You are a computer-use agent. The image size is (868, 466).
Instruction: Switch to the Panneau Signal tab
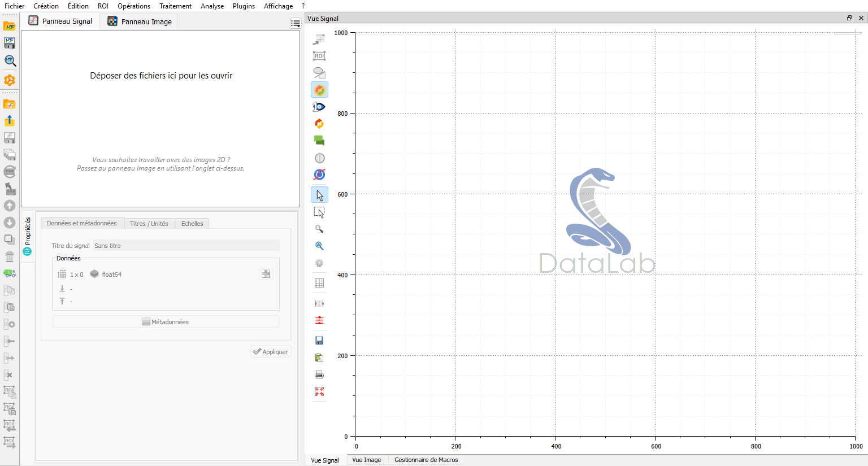[x=60, y=21]
